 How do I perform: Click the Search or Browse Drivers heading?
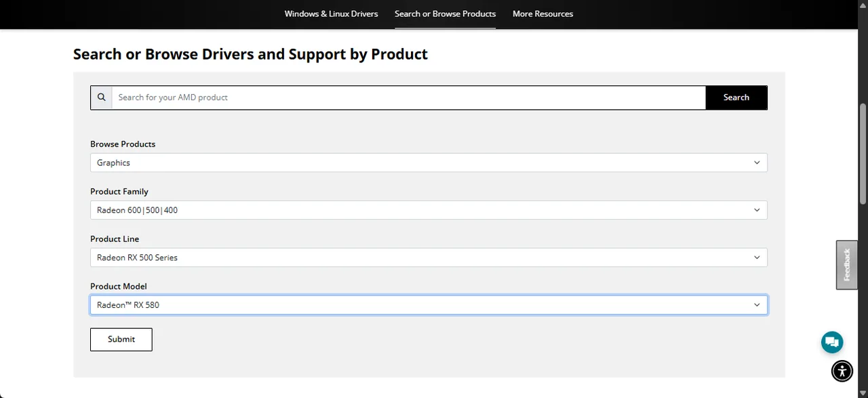pos(250,54)
